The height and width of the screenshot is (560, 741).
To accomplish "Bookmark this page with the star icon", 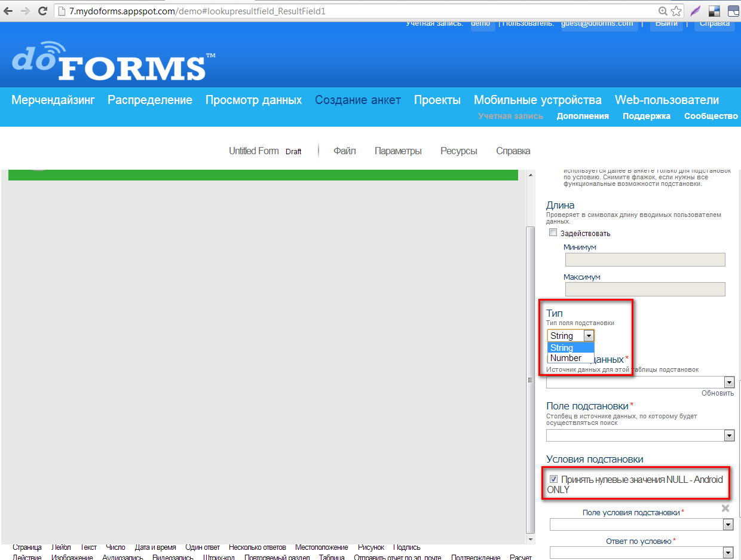I will point(676,11).
